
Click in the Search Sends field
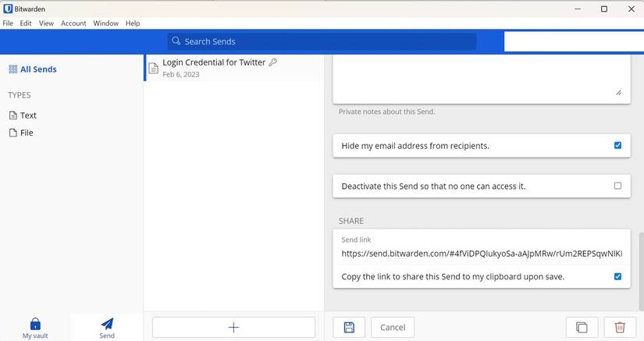click(322, 41)
